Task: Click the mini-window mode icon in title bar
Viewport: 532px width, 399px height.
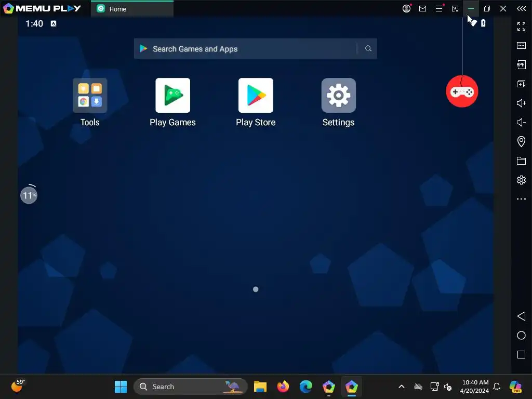Action: click(455, 8)
